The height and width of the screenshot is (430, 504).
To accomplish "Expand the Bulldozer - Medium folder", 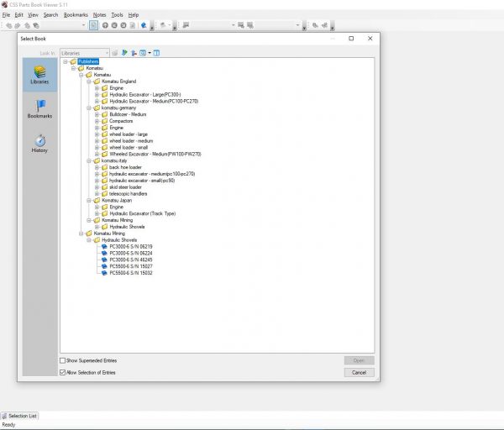I will [97, 114].
